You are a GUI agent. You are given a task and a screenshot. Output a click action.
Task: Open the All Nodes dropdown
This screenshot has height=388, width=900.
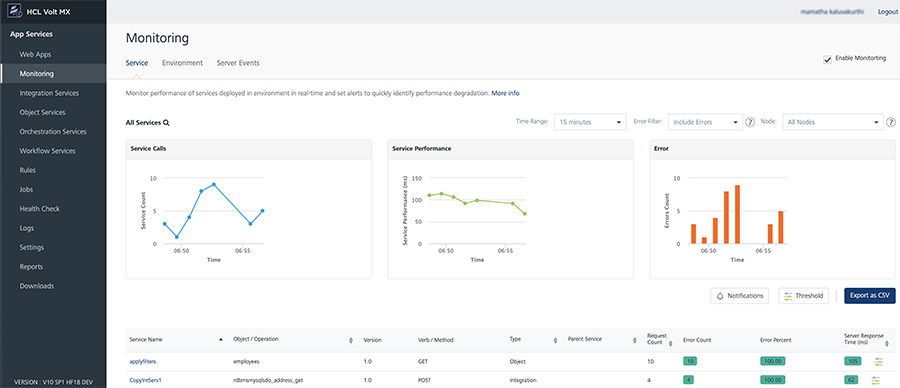pos(833,122)
